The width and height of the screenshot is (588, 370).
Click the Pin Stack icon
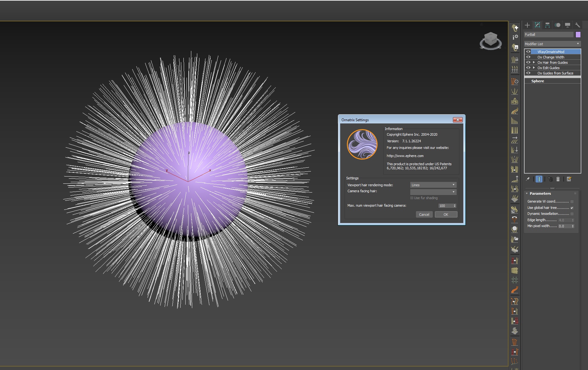528,179
